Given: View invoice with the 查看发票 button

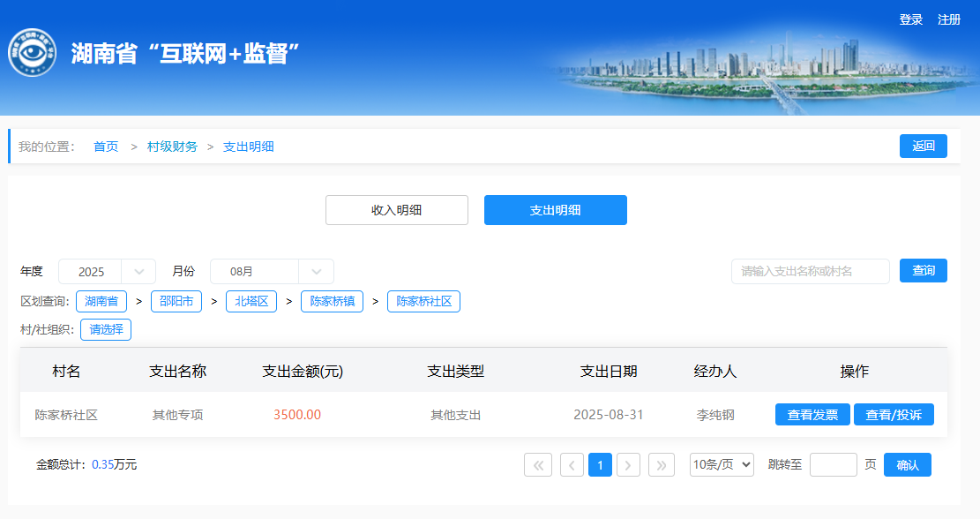Looking at the screenshot, I should pos(812,415).
